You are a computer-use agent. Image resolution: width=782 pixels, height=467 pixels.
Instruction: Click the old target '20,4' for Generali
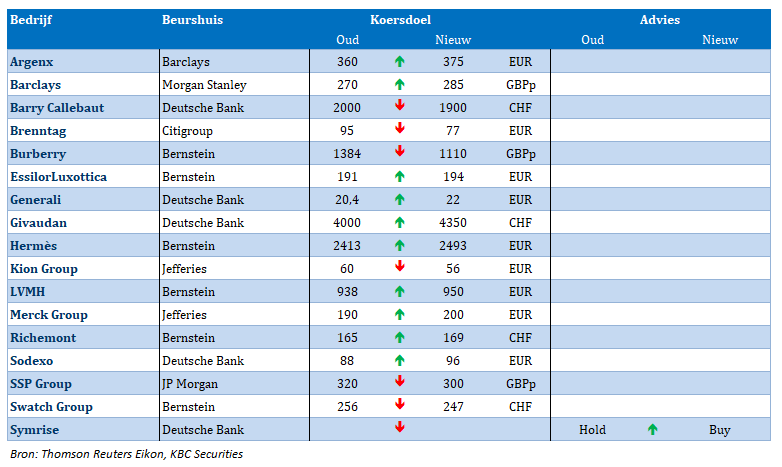[x=347, y=200]
